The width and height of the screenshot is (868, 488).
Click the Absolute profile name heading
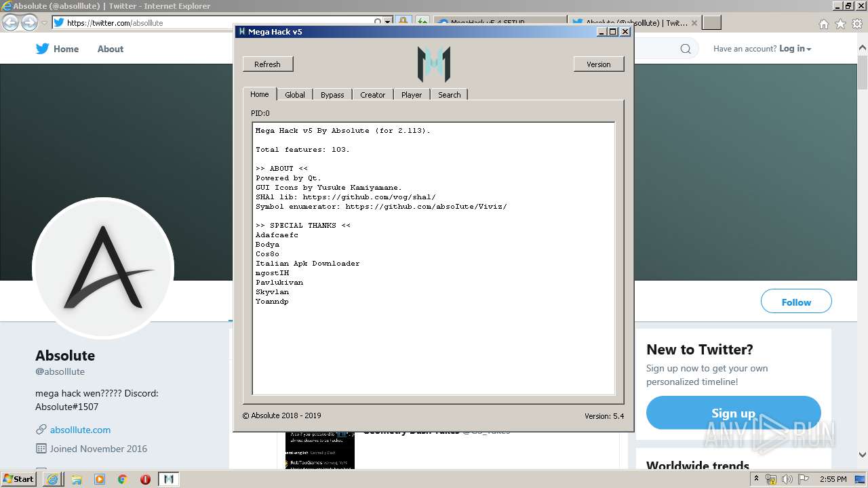click(65, 356)
